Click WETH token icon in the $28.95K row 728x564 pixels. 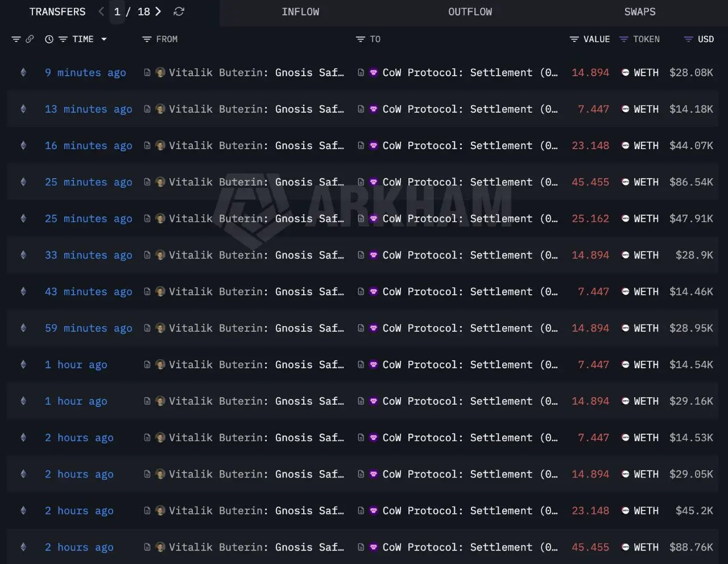click(626, 328)
